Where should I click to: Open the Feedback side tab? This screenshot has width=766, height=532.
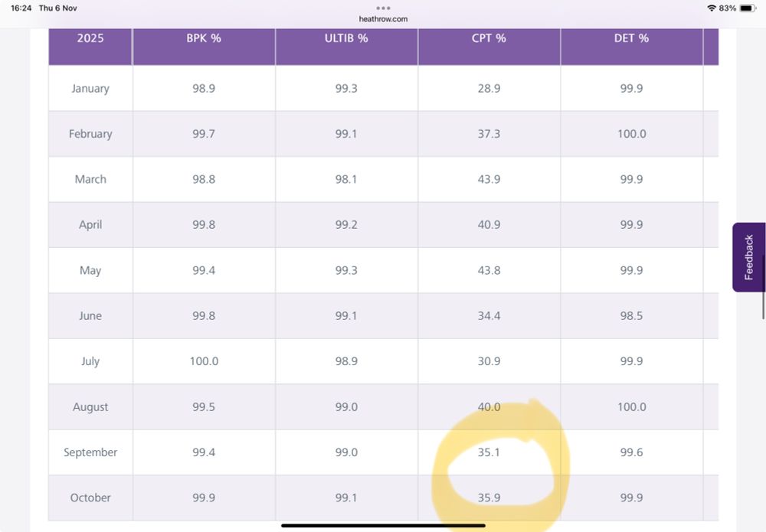(748, 257)
